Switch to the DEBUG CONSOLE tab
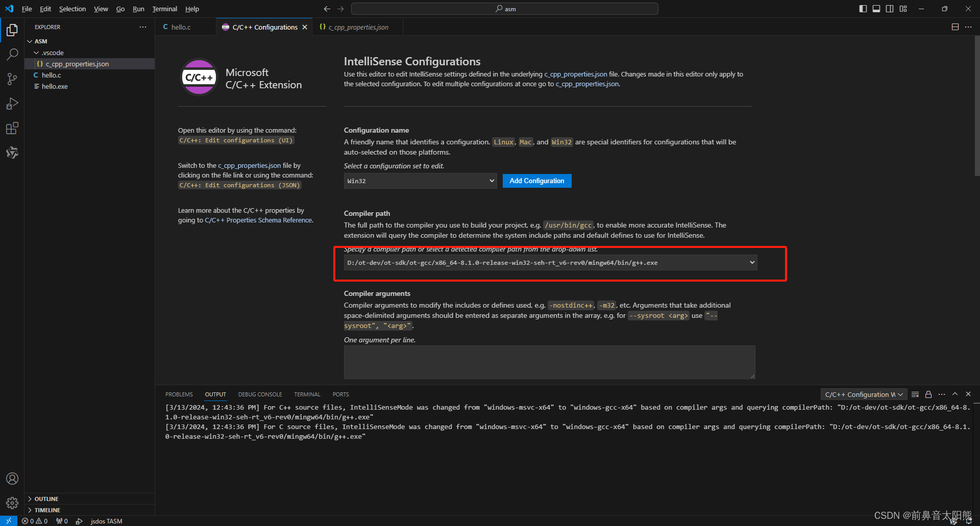The width and height of the screenshot is (980, 526). (x=260, y=394)
